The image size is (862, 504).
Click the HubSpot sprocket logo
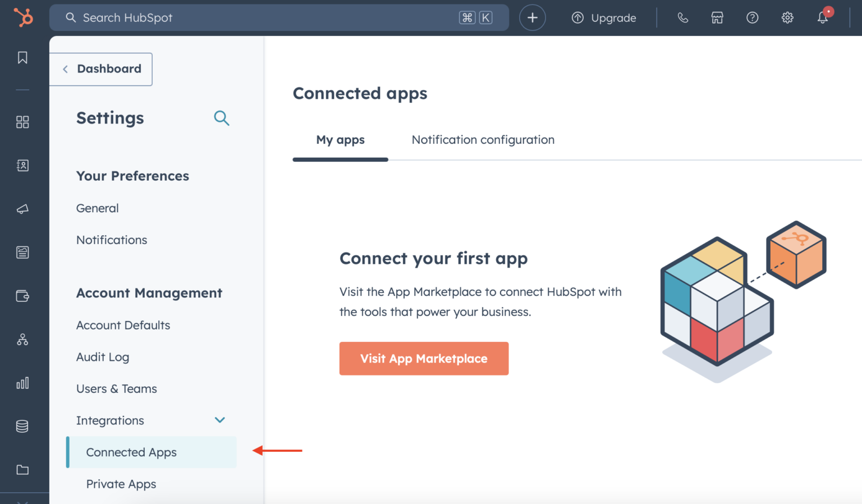click(x=22, y=17)
